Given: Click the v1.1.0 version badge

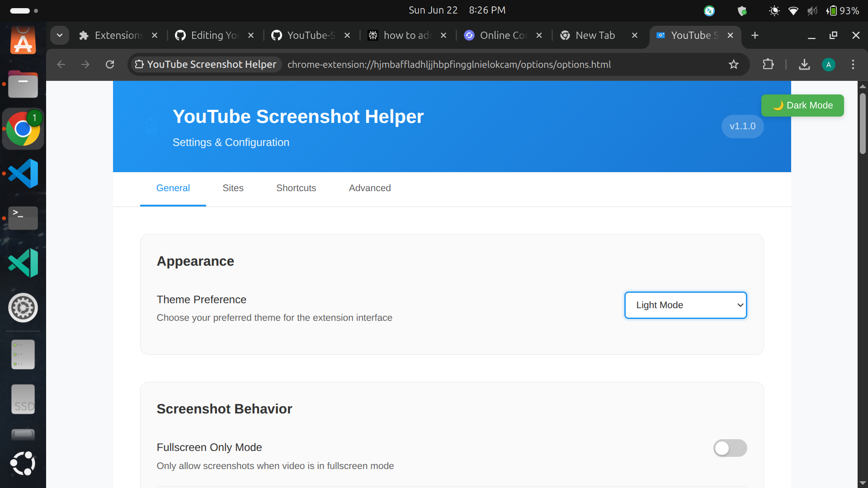Looking at the screenshot, I should tap(742, 126).
